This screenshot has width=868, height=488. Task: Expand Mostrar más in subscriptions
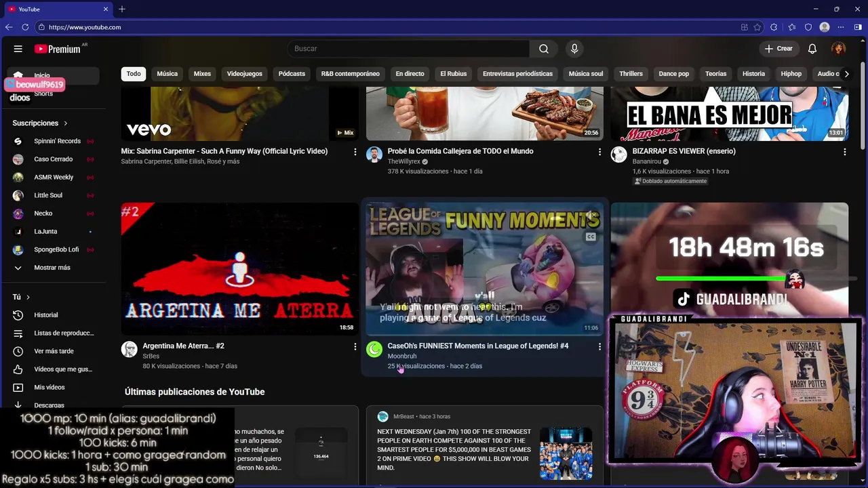click(x=53, y=268)
